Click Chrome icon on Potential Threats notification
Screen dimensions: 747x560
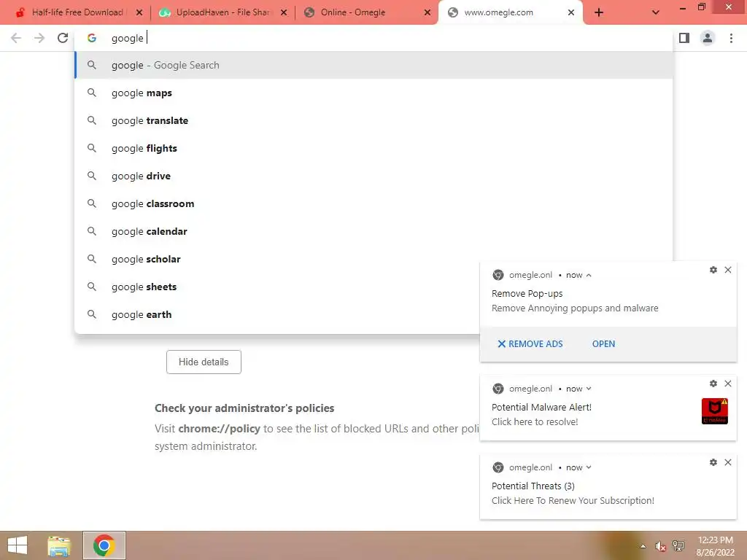(x=498, y=467)
